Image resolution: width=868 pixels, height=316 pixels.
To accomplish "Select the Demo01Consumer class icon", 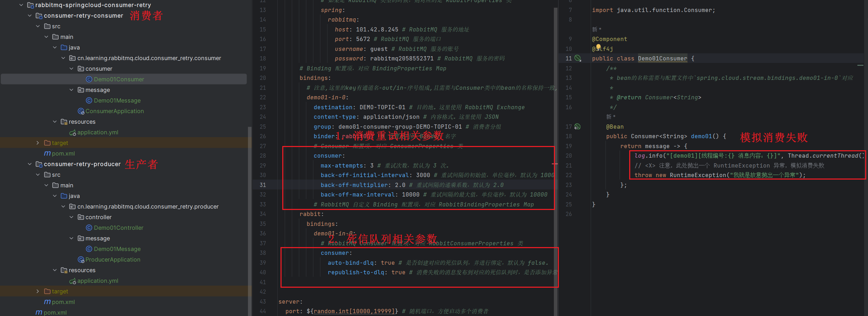I will (89, 79).
